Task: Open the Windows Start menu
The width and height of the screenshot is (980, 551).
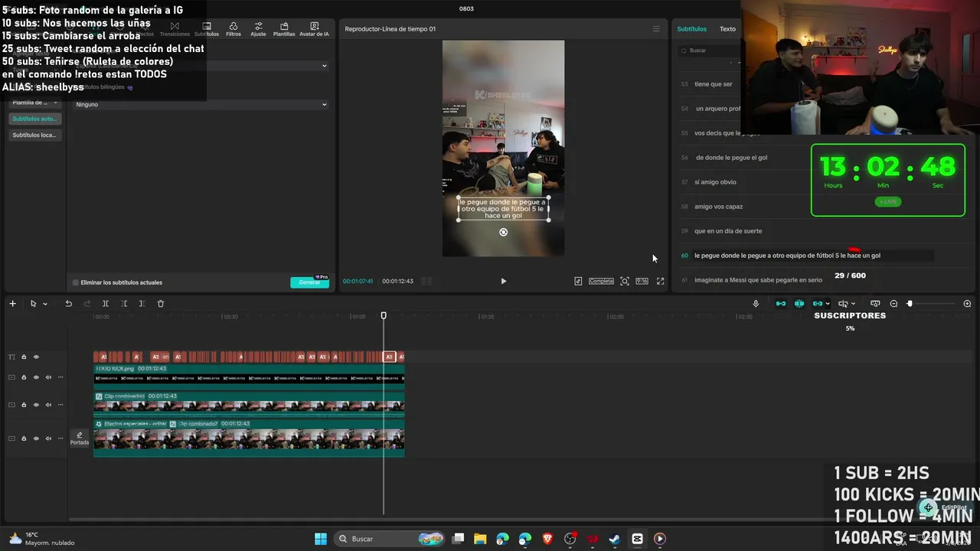Action: [x=321, y=539]
